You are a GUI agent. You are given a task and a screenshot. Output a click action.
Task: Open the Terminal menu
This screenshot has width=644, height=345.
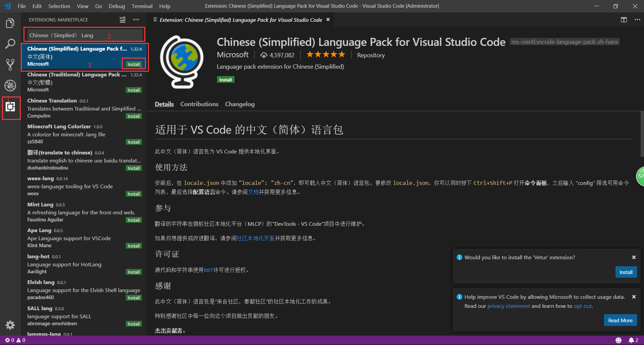[x=142, y=6]
